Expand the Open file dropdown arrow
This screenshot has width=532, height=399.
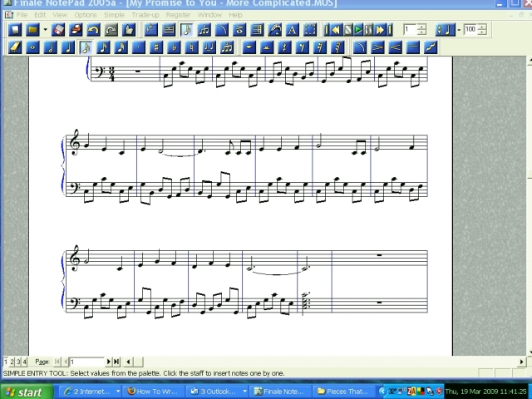44,30
